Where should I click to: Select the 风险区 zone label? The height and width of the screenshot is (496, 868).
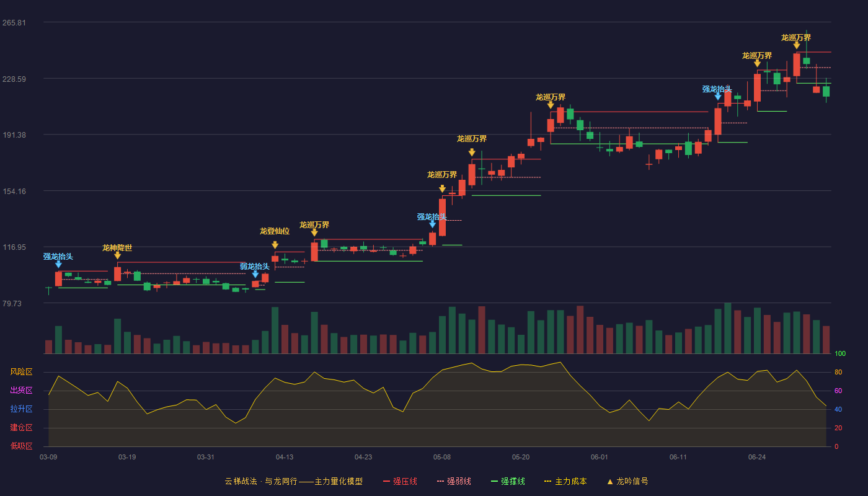21,372
